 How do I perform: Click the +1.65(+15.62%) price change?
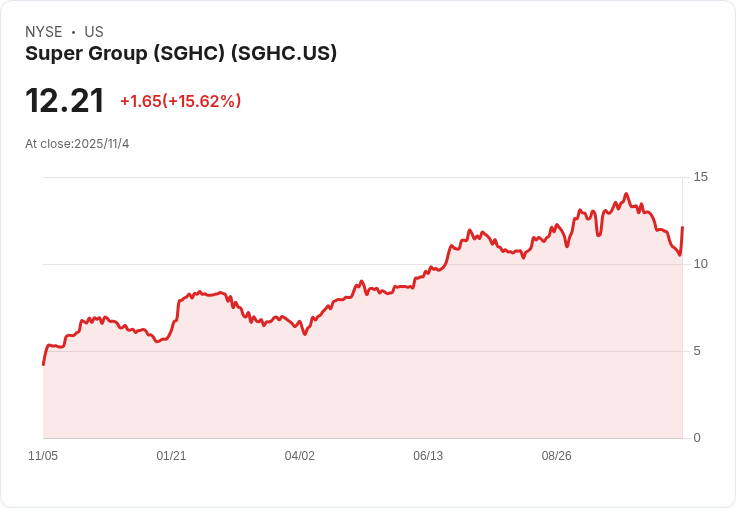[180, 101]
